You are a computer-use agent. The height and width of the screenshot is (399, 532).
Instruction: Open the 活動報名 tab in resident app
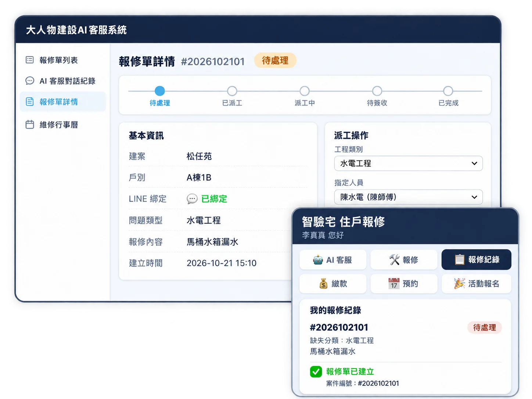[x=476, y=284]
